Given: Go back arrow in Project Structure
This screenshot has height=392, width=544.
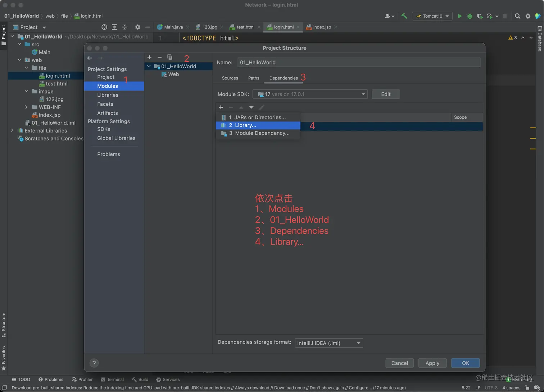Looking at the screenshot, I should [x=90, y=58].
